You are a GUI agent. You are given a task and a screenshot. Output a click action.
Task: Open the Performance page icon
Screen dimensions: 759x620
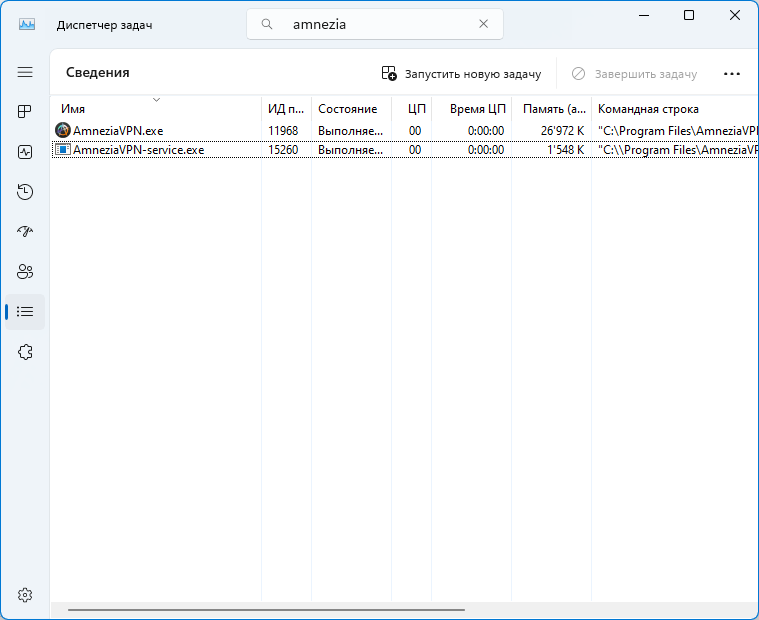pos(25,152)
